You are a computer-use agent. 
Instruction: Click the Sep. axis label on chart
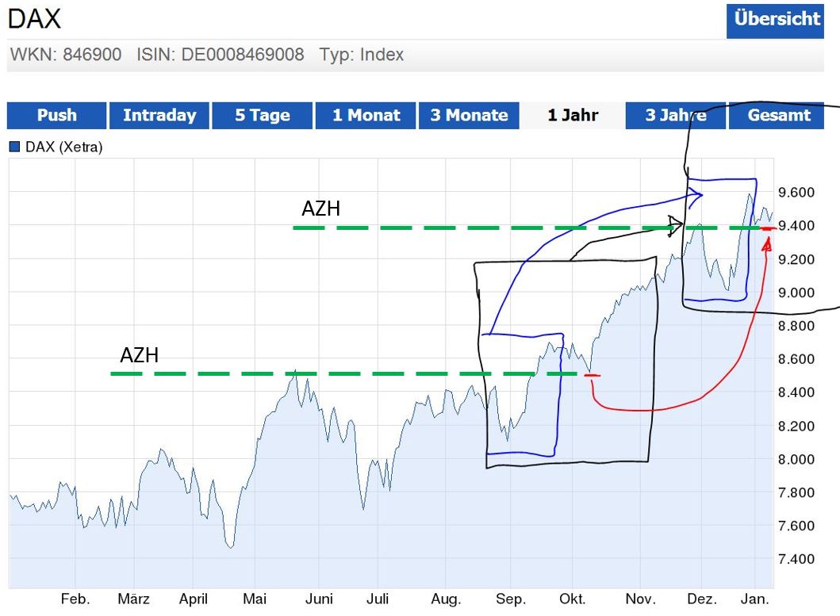click(x=511, y=599)
